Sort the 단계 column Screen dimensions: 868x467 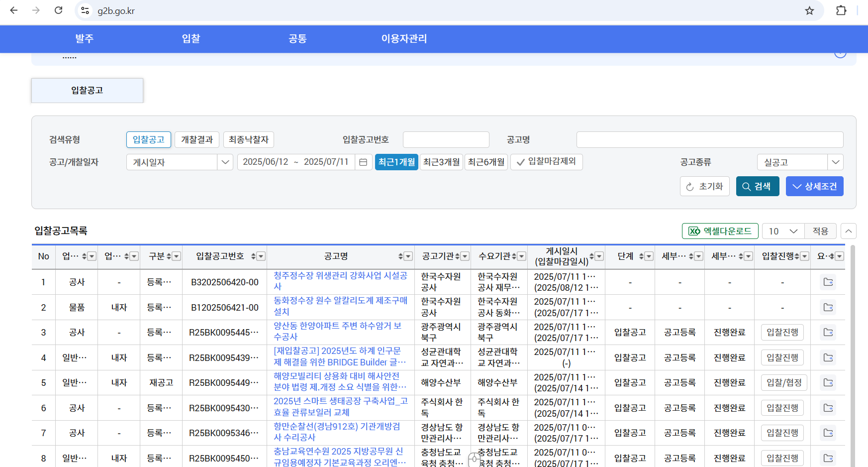641,256
